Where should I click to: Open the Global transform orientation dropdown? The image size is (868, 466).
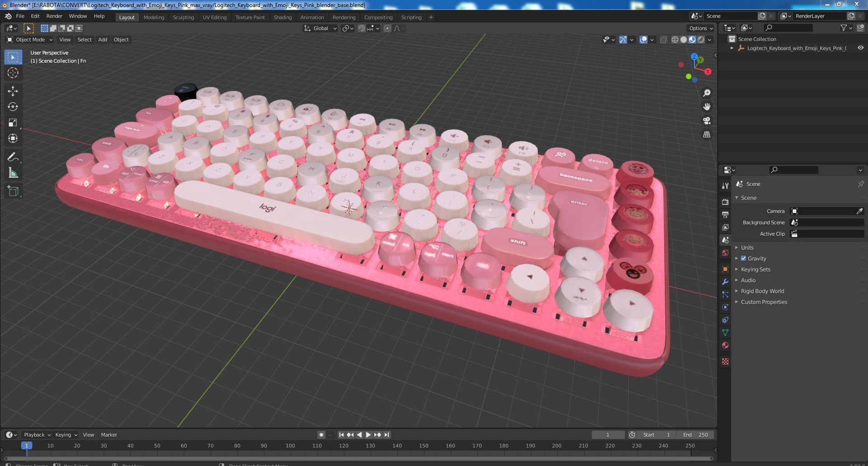320,29
